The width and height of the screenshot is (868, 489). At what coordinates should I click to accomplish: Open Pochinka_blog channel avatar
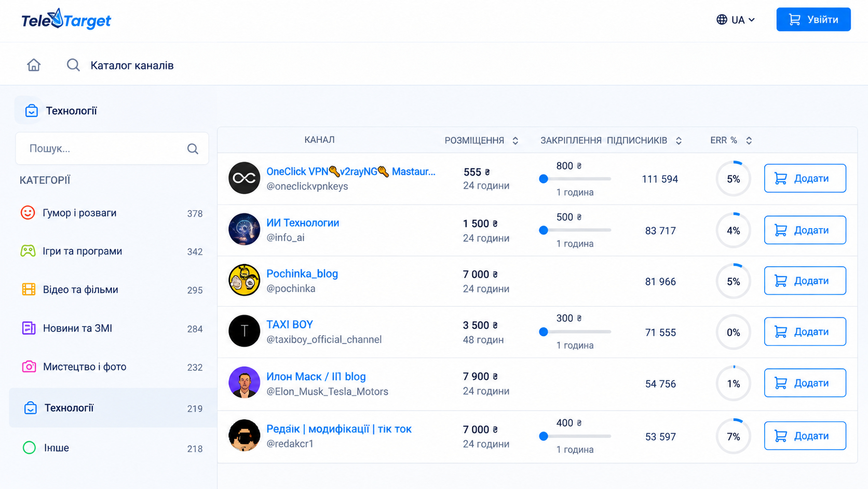pyautogui.click(x=244, y=280)
